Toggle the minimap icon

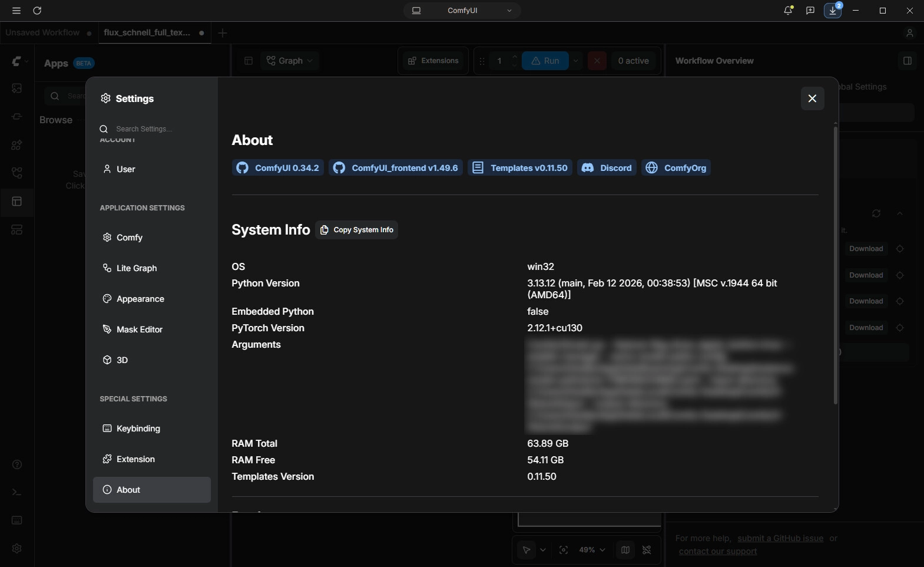tap(625, 550)
